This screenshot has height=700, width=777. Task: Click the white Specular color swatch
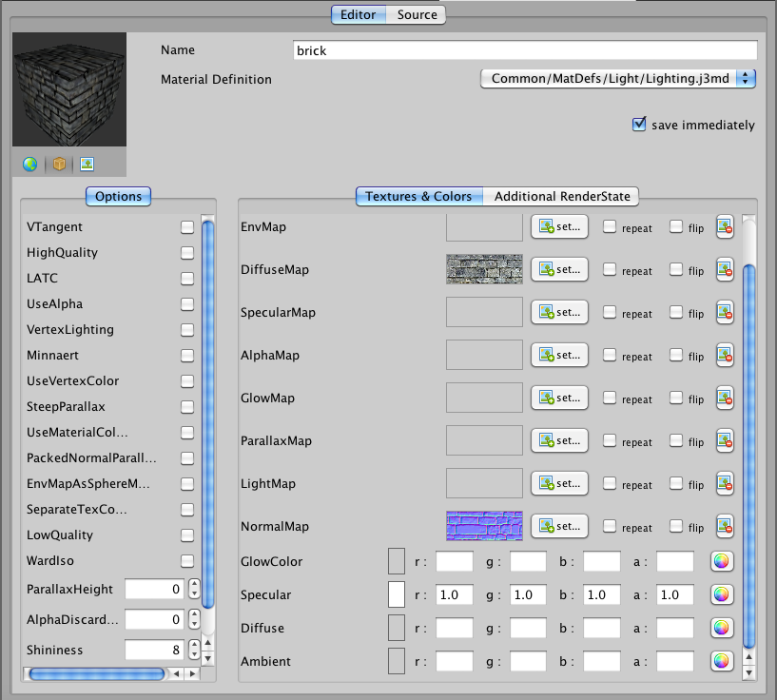point(396,594)
